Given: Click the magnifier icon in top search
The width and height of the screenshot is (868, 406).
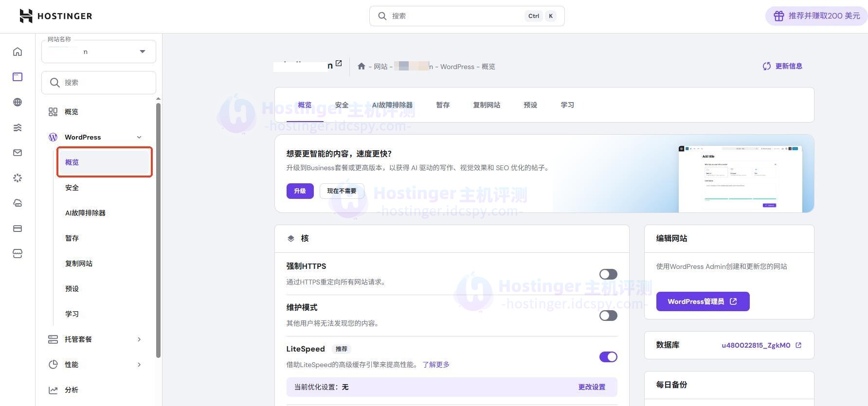Looking at the screenshot, I should [x=382, y=16].
